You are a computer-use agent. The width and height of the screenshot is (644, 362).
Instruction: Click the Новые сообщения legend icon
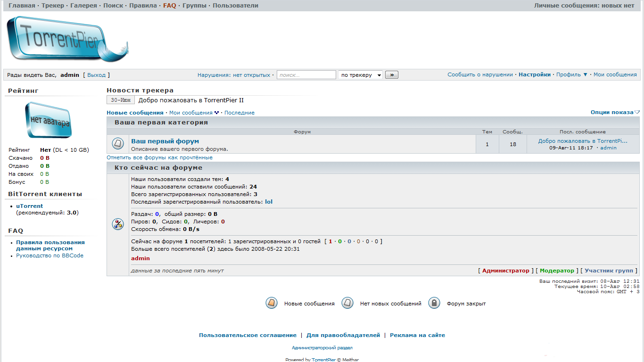point(271,303)
